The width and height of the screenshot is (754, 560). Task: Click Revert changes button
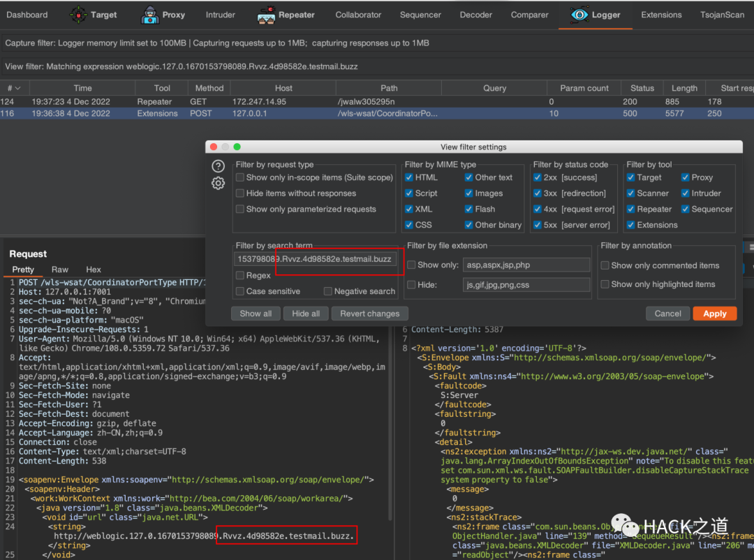(x=369, y=314)
